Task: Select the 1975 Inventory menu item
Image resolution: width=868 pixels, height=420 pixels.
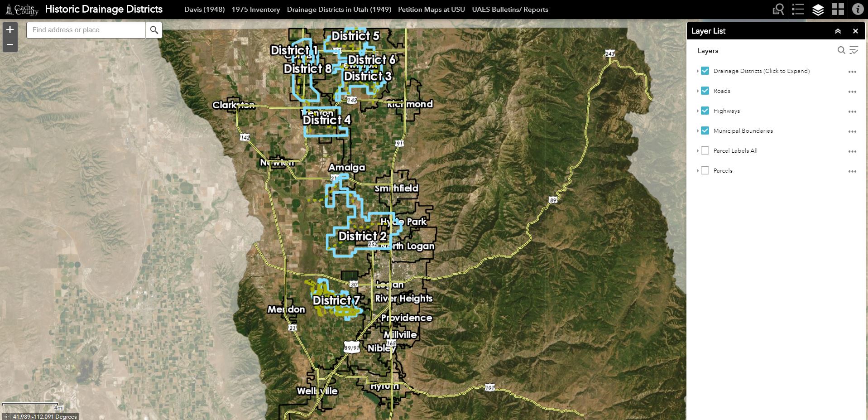Action: (255, 9)
